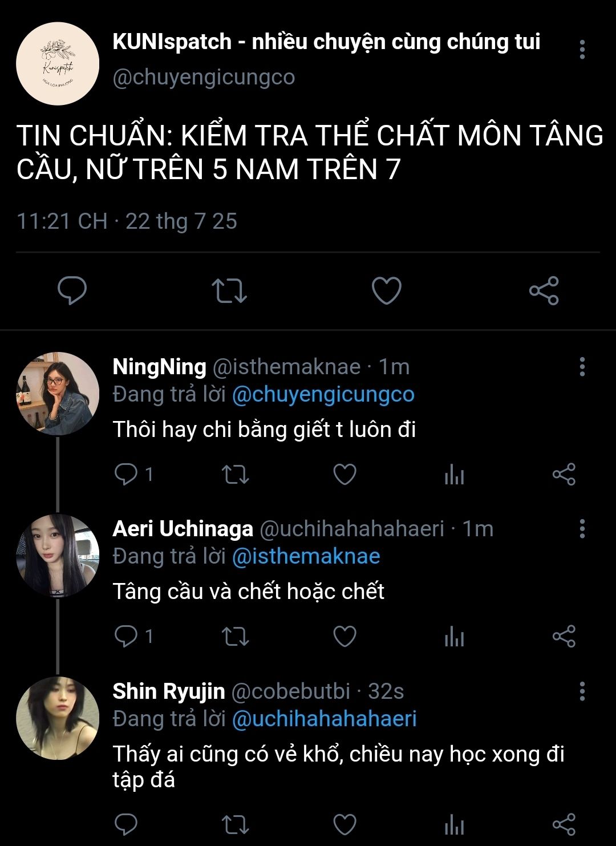Image resolution: width=616 pixels, height=846 pixels.
Task: Reply to Shin Ryujin's comment
Action: [126, 824]
